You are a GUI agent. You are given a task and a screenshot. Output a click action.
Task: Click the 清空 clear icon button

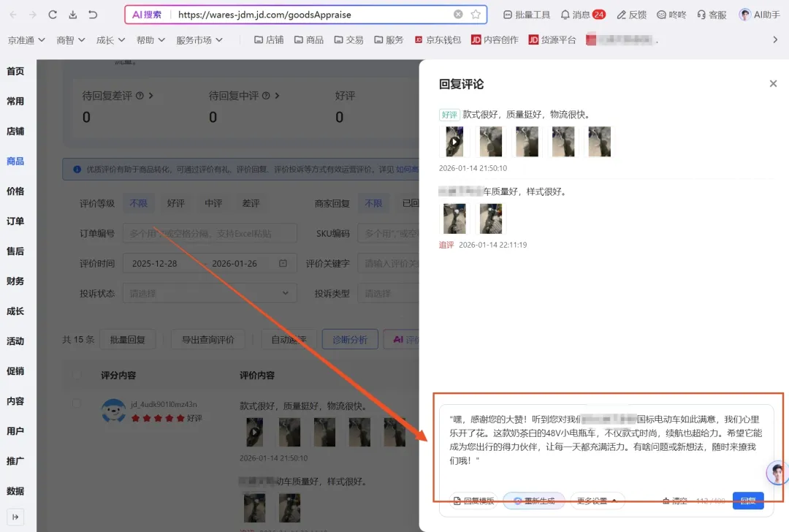coord(674,501)
